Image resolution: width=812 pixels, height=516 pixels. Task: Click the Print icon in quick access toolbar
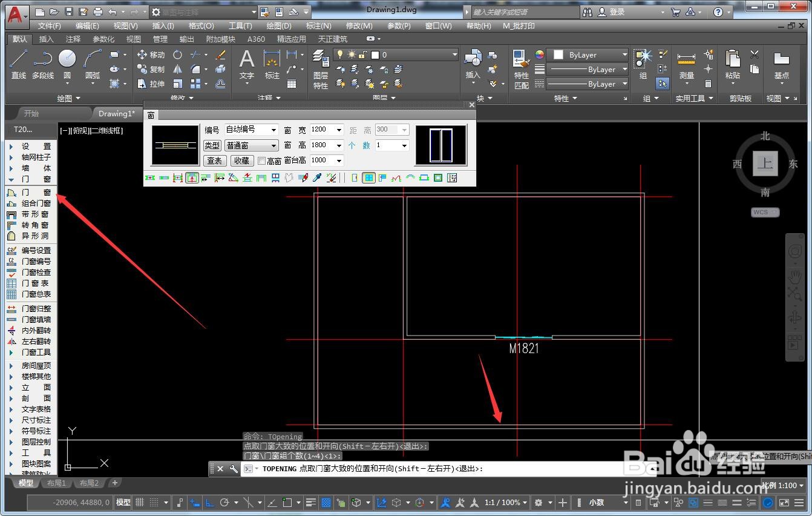[98, 12]
